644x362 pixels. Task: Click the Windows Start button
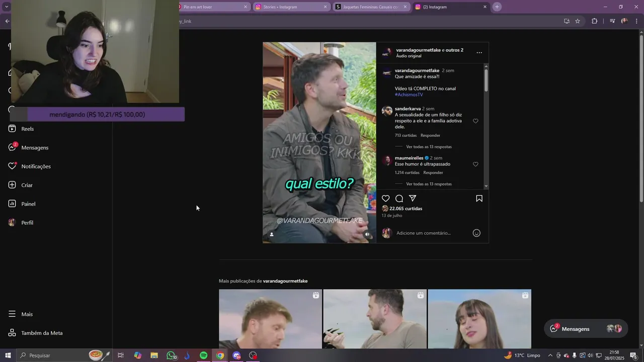tap(8, 355)
